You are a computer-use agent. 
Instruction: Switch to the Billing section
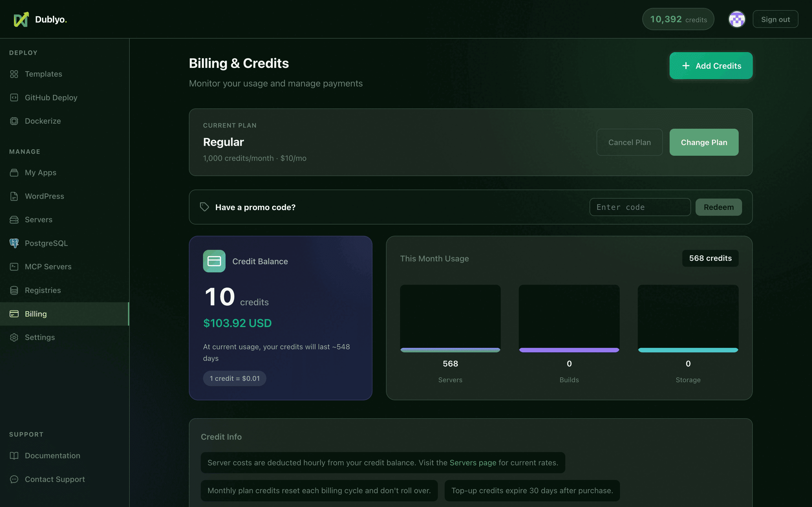tap(36, 314)
